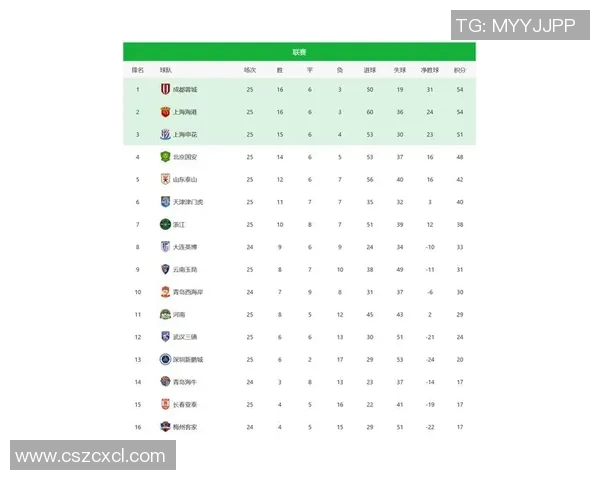Click the 梅州客家 club crest
The image size is (600, 480).
165,426
